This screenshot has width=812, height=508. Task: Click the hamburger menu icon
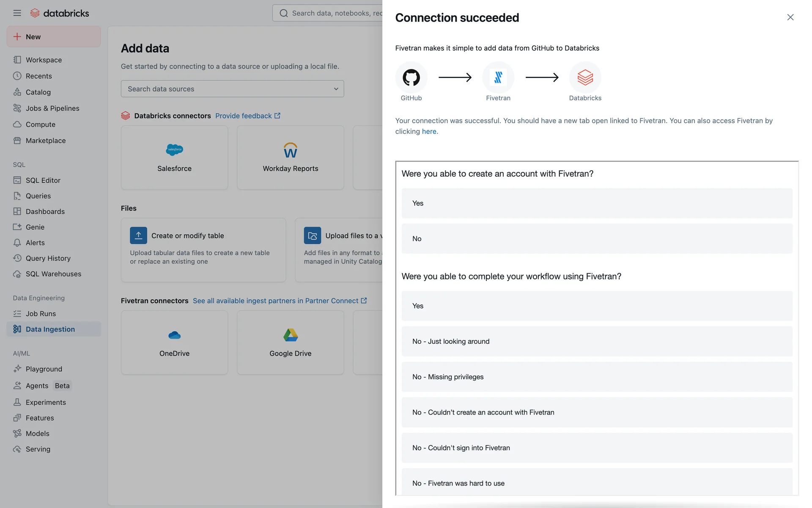pyautogui.click(x=17, y=13)
